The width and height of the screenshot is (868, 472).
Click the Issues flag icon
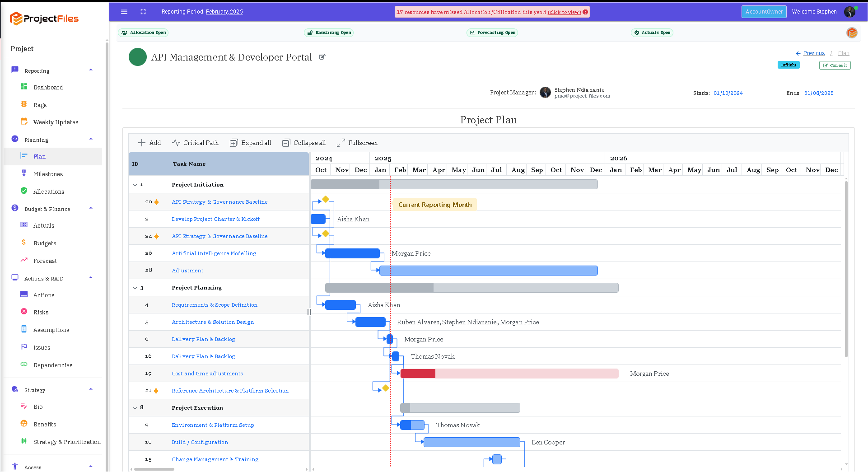[x=24, y=347]
